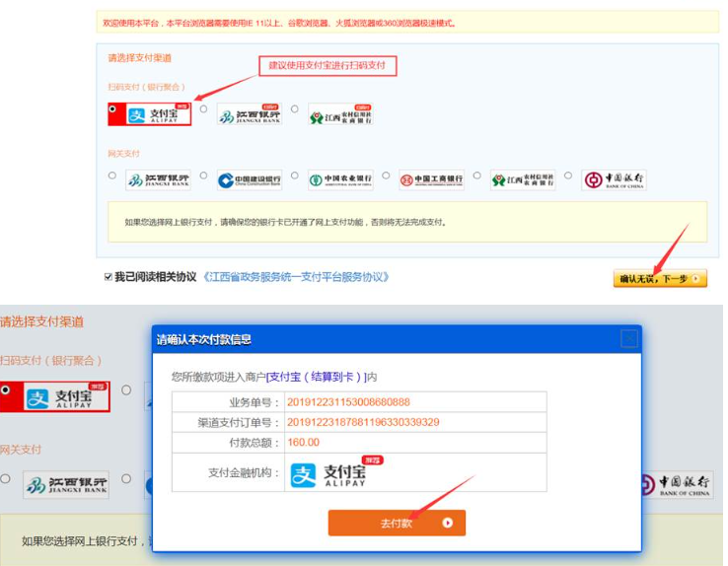The height and width of the screenshot is (566, 728).
Task: Select Agricultural Bank of China gateway radio
Action: pos(294,176)
